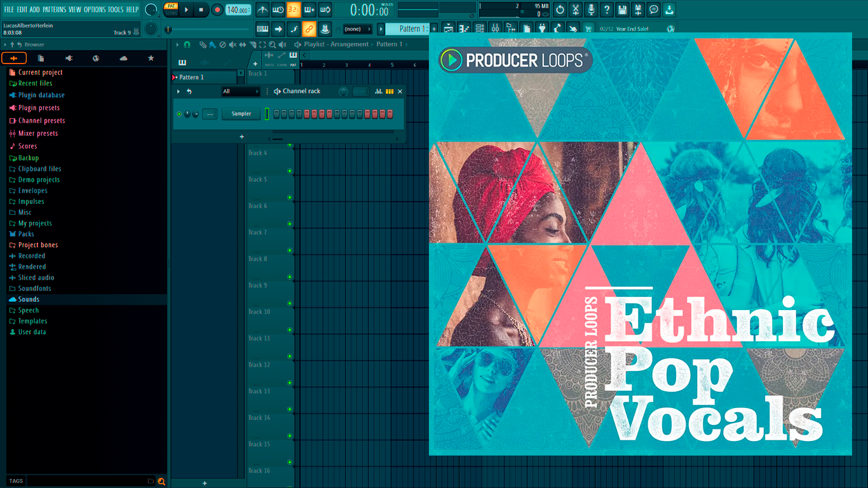
Task: Toggle the playlist magnet snap icon
Action: coord(187,44)
